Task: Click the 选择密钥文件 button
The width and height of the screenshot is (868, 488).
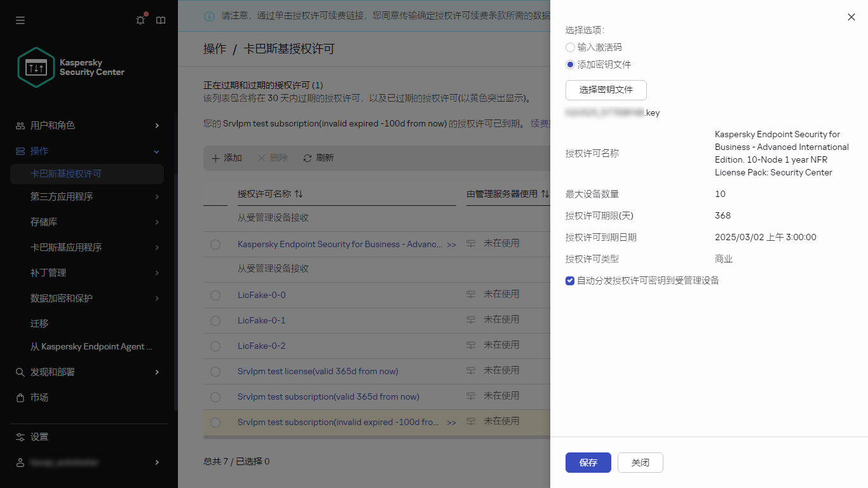Action: pyautogui.click(x=606, y=90)
